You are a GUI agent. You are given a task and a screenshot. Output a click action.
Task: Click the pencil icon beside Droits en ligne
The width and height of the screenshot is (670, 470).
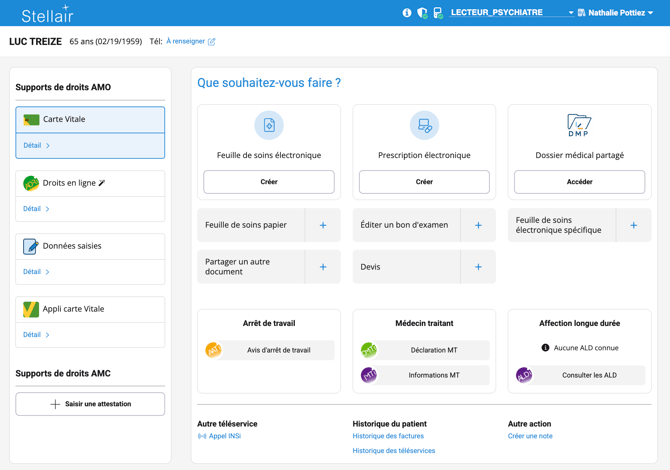(102, 183)
